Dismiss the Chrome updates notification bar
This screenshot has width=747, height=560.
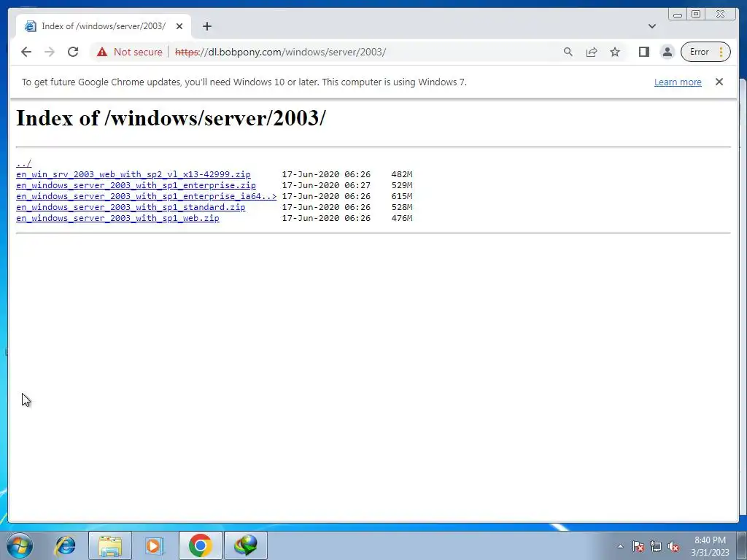coord(719,82)
